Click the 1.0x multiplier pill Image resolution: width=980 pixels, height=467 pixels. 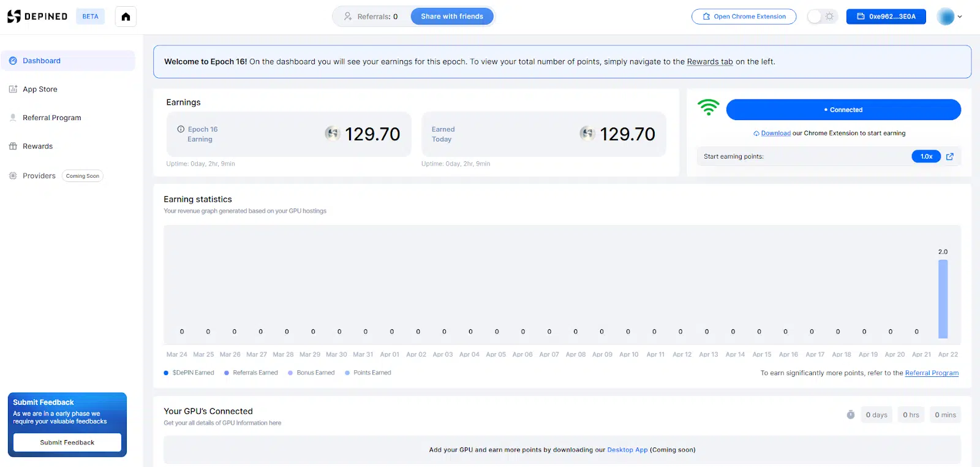[925, 157]
